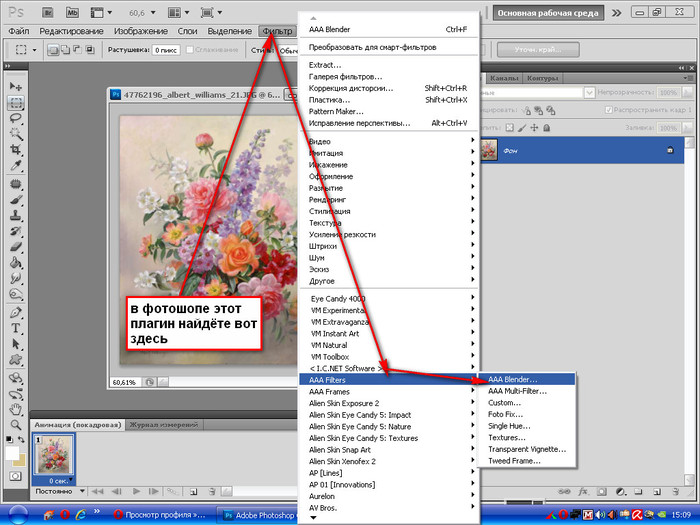Expand the Eye Candy 4000 submenu

[x=389, y=299]
